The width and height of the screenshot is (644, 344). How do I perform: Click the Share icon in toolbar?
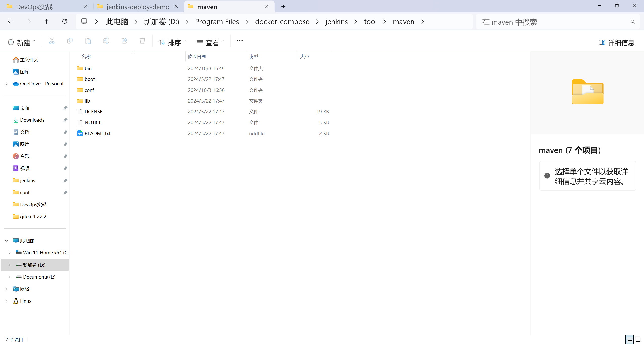tap(124, 41)
